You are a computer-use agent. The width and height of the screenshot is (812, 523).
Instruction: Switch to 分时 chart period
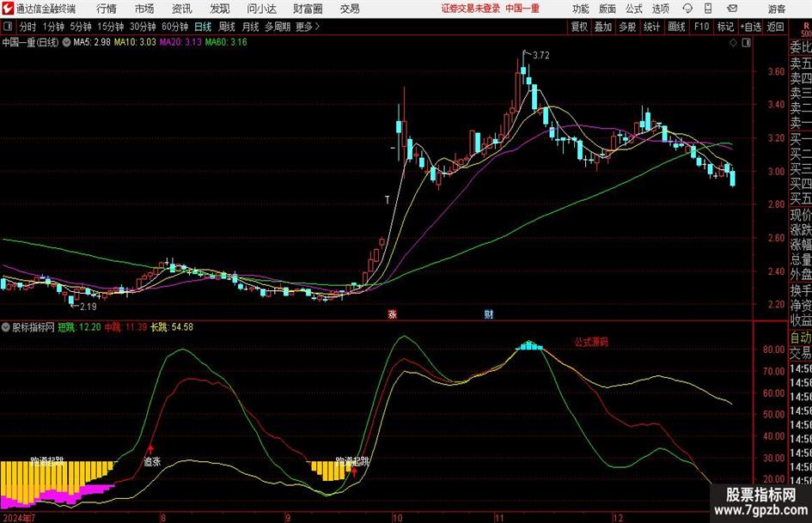coord(28,27)
